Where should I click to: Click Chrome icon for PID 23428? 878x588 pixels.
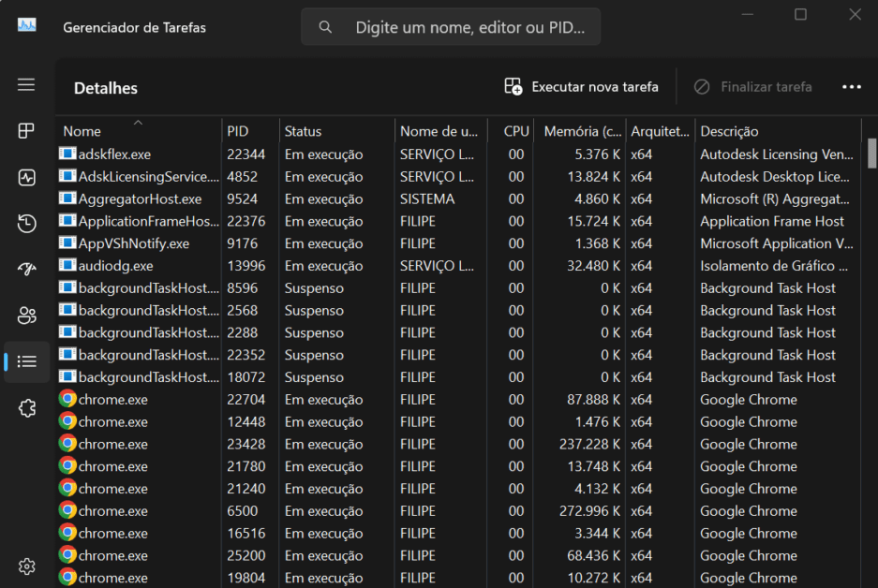(67, 444)
